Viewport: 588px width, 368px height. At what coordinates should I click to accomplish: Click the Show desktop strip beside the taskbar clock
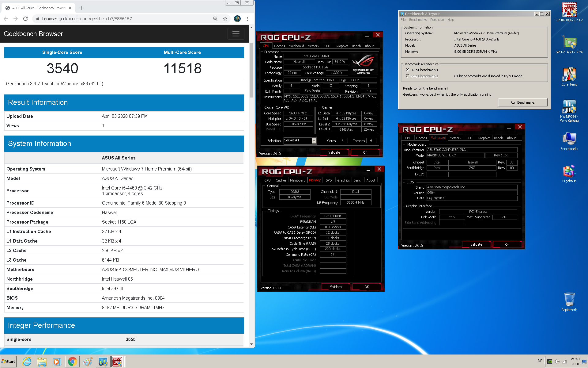[x=585, y=362]
